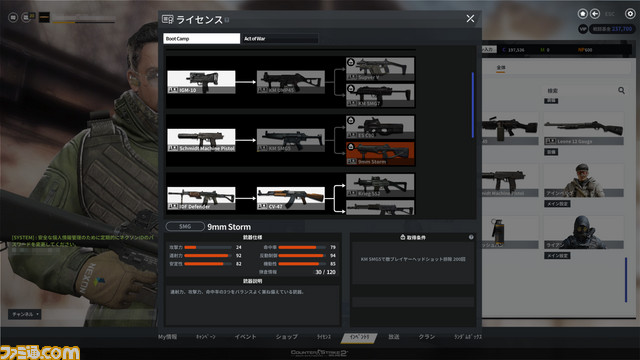This screenshot has height=360, width=640.
Task: Click the help icon in acquisition conditions
Action: tap(471, 237)
